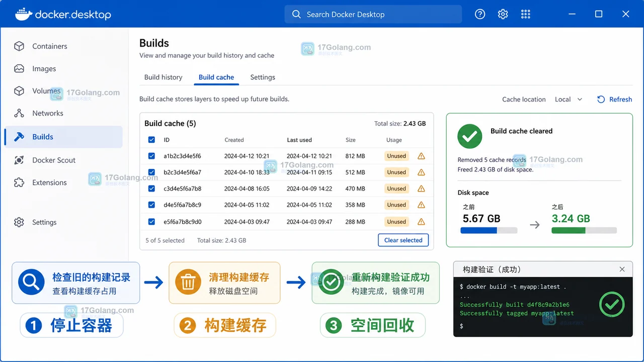Select the Networks sidebar icon

[19, 113]
